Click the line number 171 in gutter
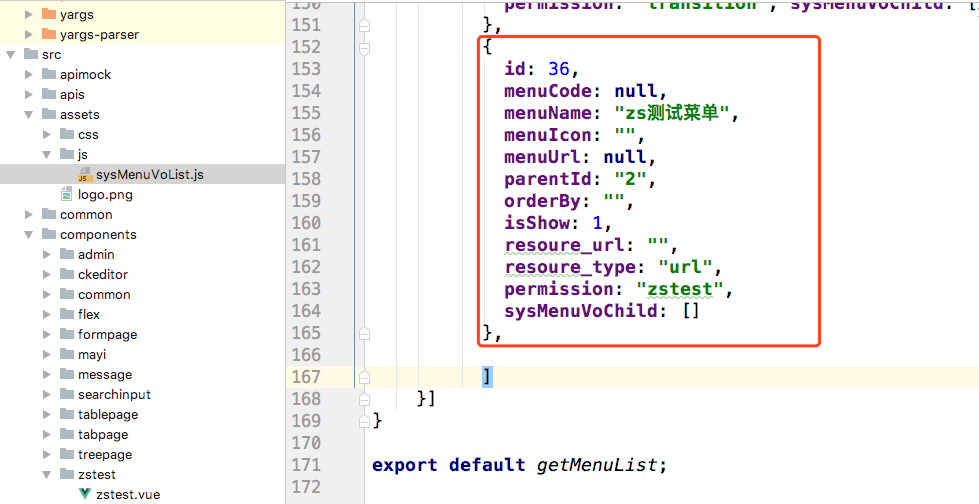The image size is (979, 504). [x=306, y=465]
